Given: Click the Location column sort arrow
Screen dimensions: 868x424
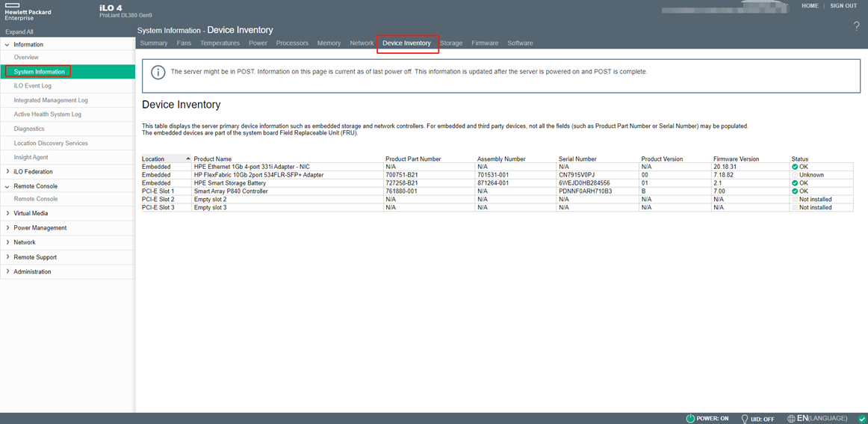Looking at the screenshot, I should [x=188, y=159].
